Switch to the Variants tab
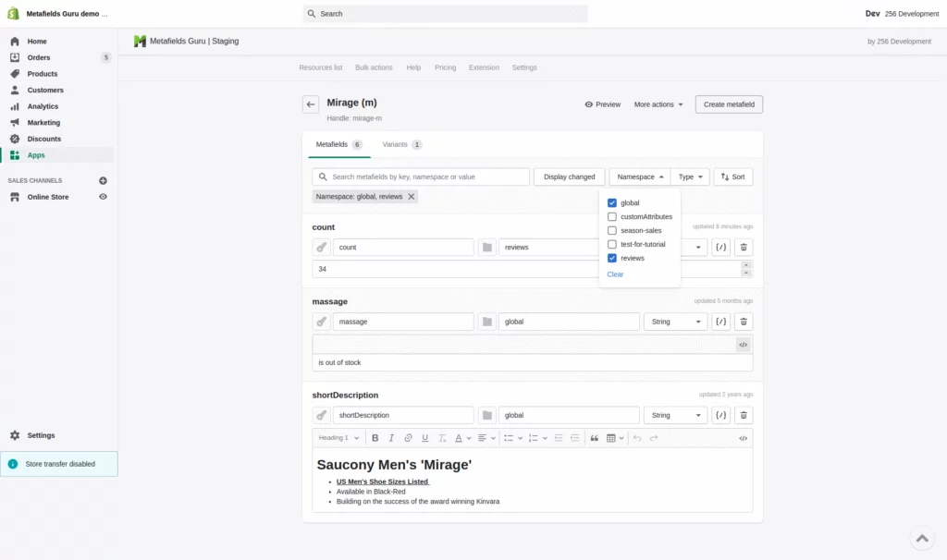The image size is (947, 560). point(401,145)
